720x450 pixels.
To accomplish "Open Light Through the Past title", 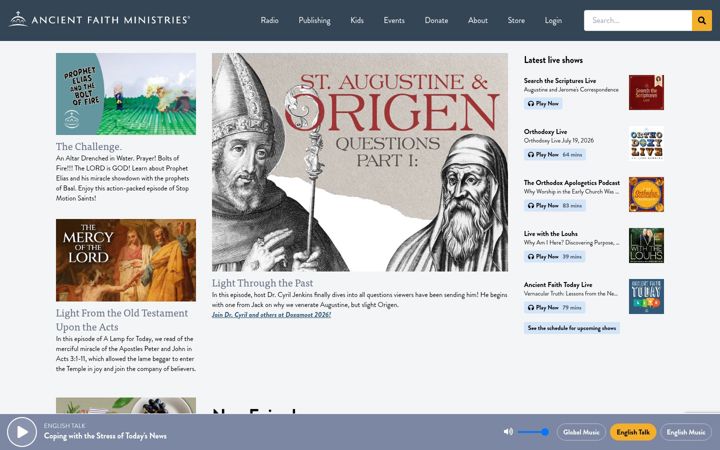I will tap(262, 283).
